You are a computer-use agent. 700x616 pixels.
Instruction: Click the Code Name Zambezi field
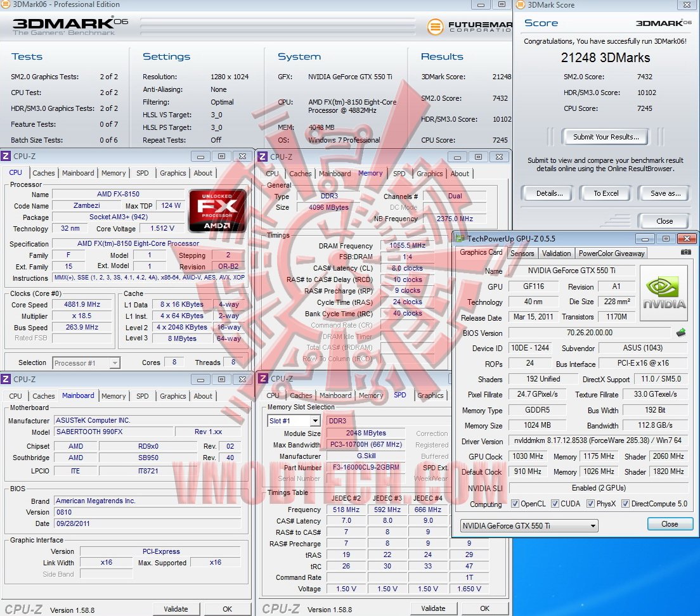click(x=87, y=205)
